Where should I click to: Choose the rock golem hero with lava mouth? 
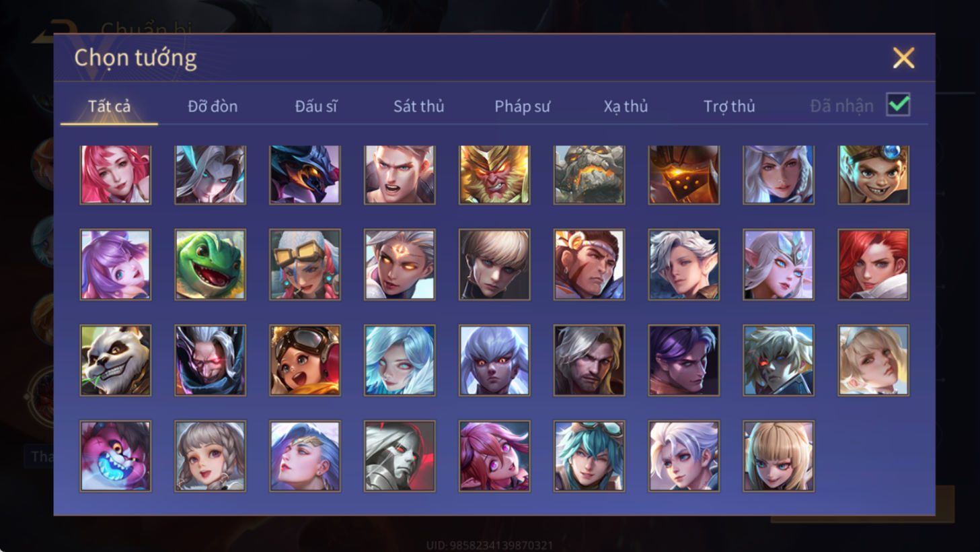pyautogui.click(x=589, y=174)
